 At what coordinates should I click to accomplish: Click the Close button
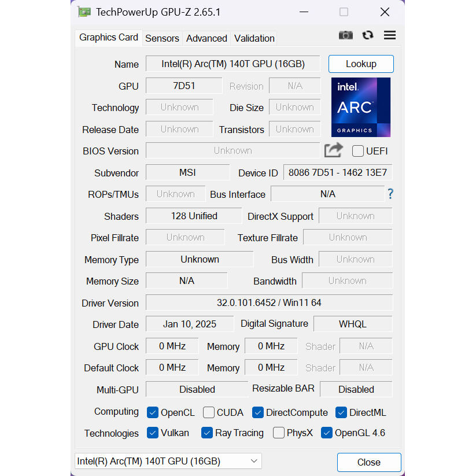[369, 462]
